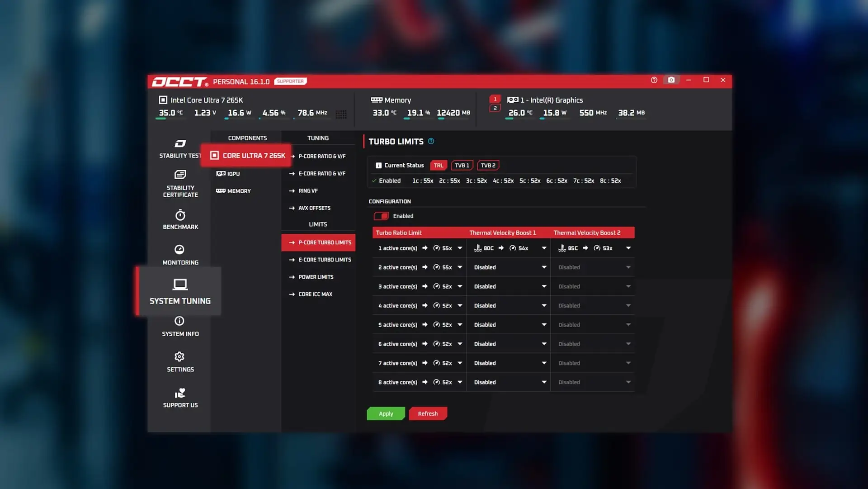Select P-Core Turbo Limits

pyautogui.click(x=318, y=242)
